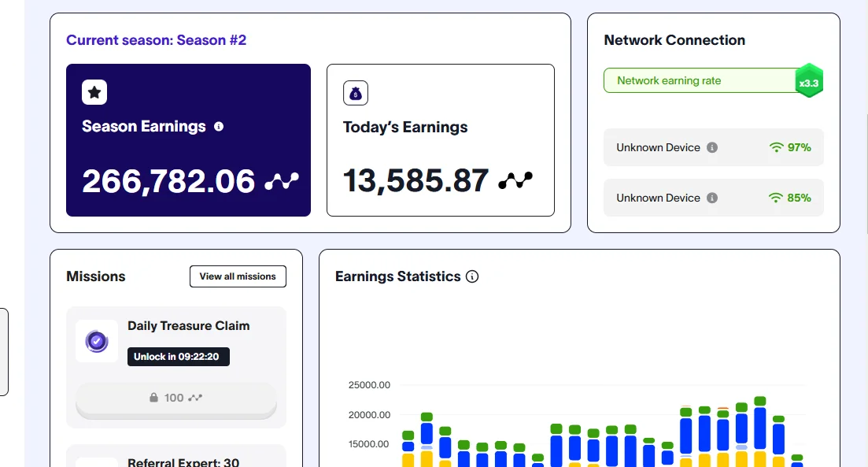The height and width of the screenshot is (467, 868).
Task: Open the Earnings Statistics info icon
Action: point(472,276)
